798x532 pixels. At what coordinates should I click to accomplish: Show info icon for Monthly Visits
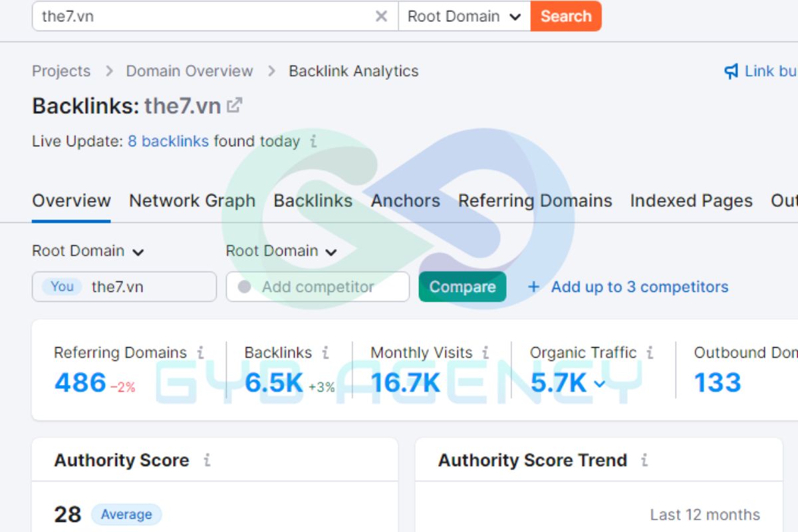[x=485, y=352]
